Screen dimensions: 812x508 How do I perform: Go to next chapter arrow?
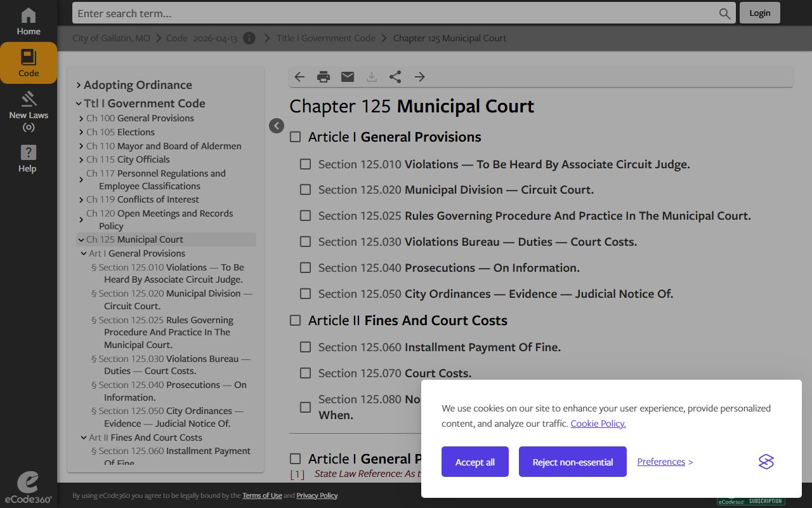[x=419, y=77]
